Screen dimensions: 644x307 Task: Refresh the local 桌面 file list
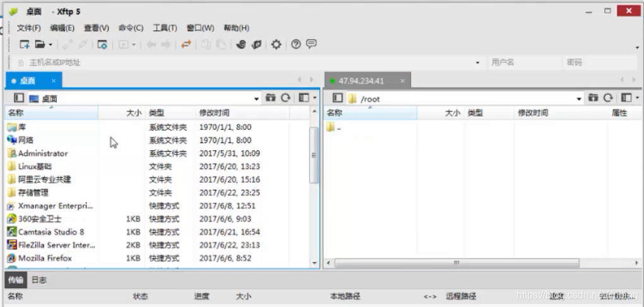[285, 98]
